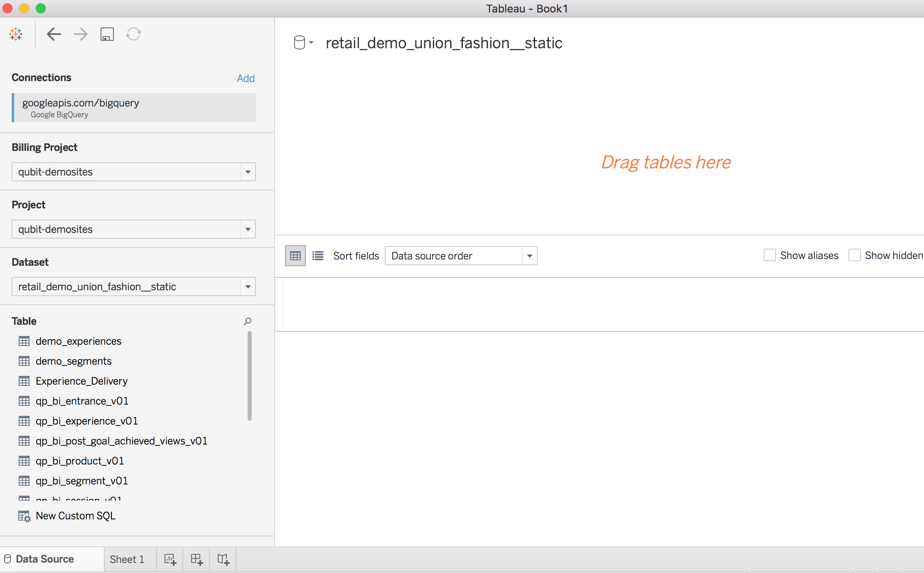Enable the Show hidden fields checkbox
The height and width of the screenshot is (573, 924).
(x=854, y=255)
